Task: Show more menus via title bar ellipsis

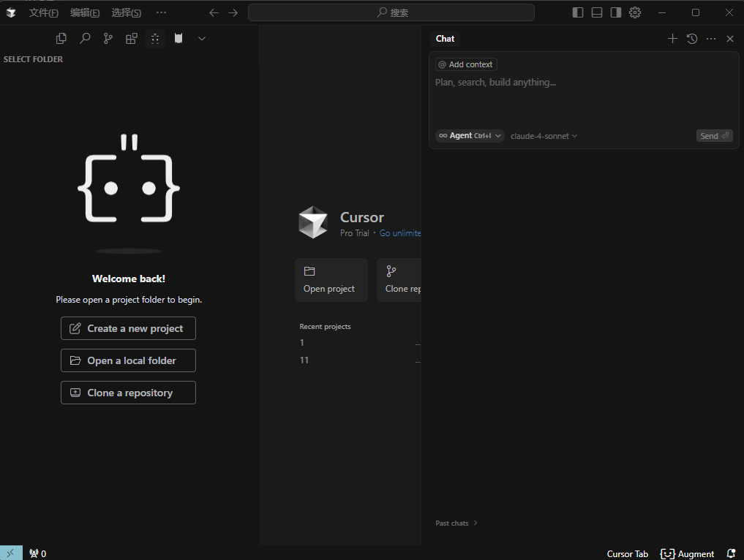Action: click(x=162, y=13)
